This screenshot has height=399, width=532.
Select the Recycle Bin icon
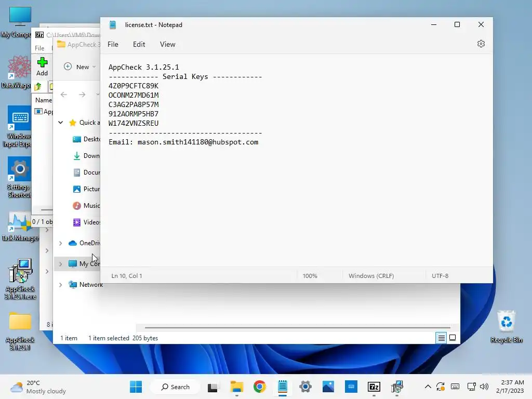[506, 327]
